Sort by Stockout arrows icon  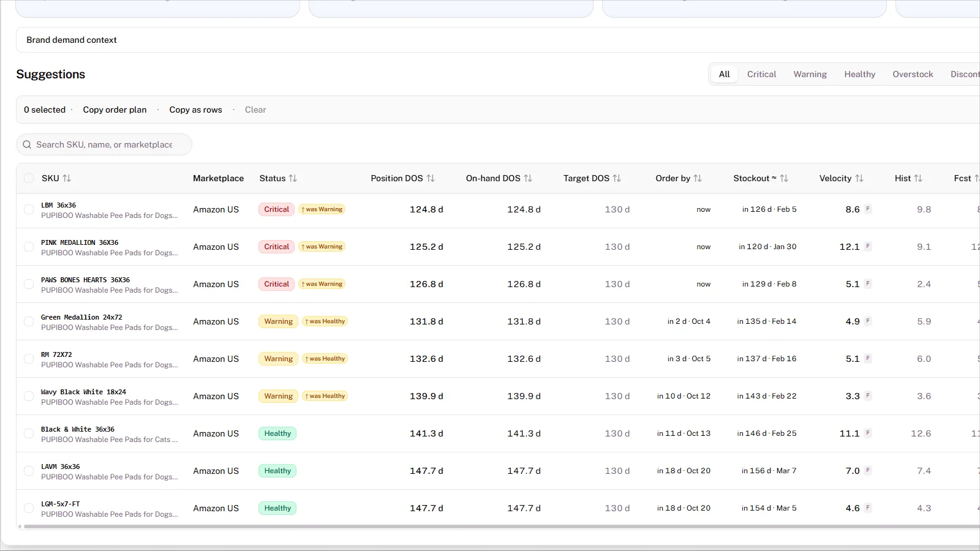(x=784, y=178)
